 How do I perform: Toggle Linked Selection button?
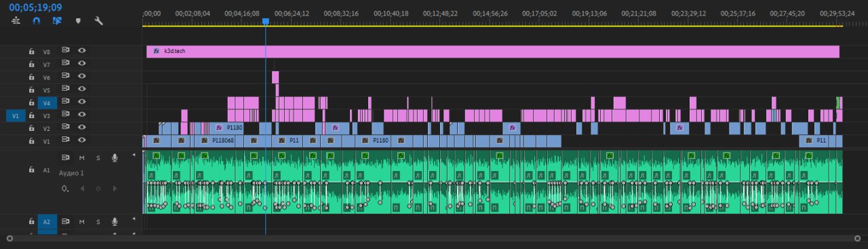pos(57,20)
